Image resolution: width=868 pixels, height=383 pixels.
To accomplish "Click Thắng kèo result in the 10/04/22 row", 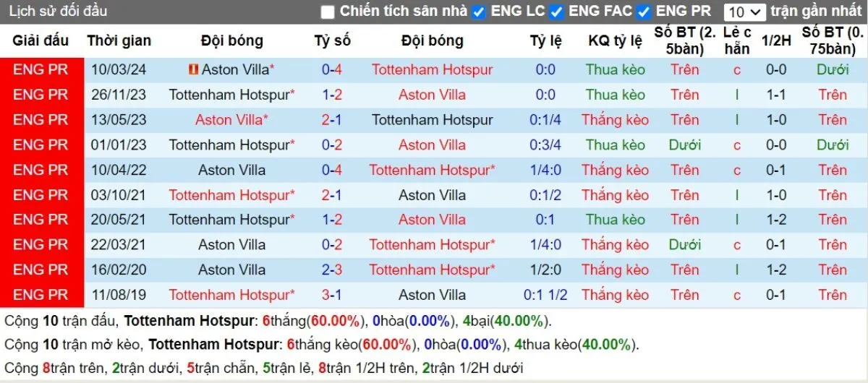I will point(615,170).
